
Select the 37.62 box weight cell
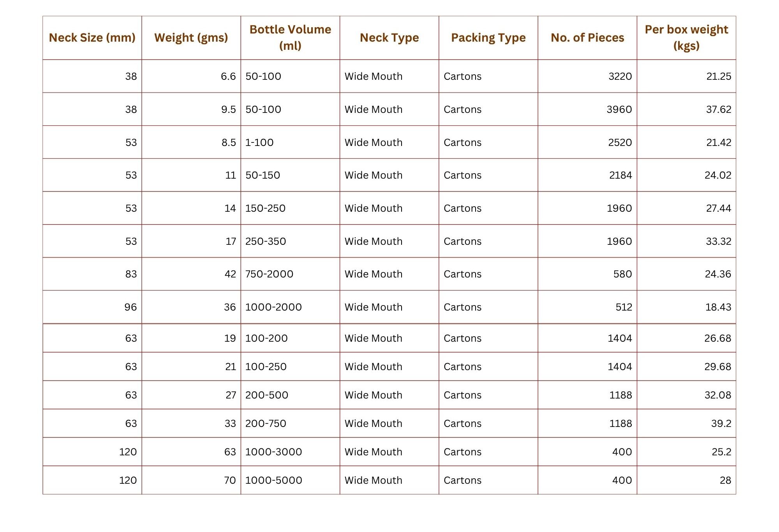pyautogui.click(x=718, y=109)
